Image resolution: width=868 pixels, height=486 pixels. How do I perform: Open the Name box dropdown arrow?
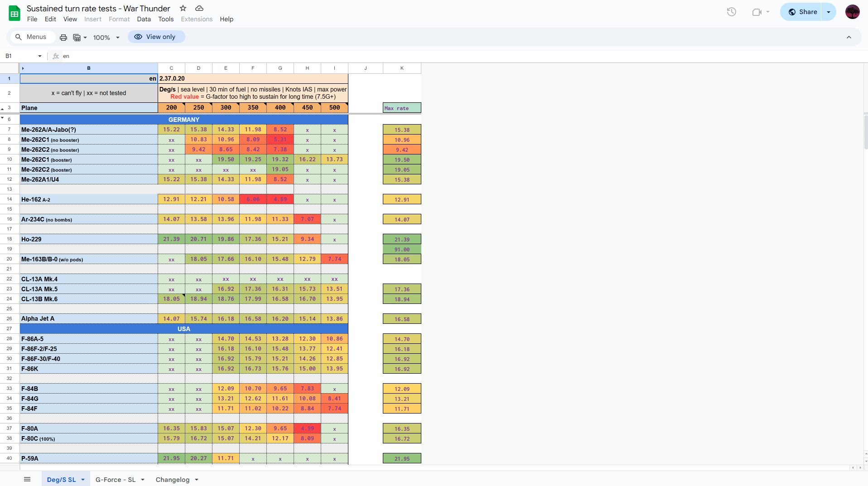pyautogui.click(x=40, y=56)
